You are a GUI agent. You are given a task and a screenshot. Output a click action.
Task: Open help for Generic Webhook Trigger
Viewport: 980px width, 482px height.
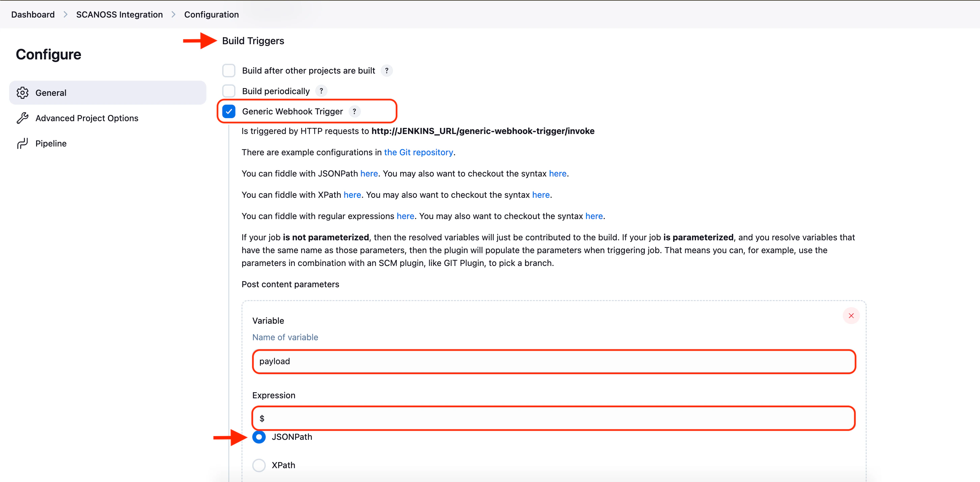click(x=354, y=111)
